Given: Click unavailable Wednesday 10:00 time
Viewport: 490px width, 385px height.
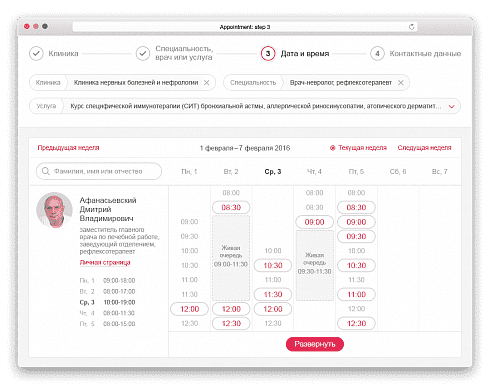Looking at the screenshot, I should click(x=273, y=251).
